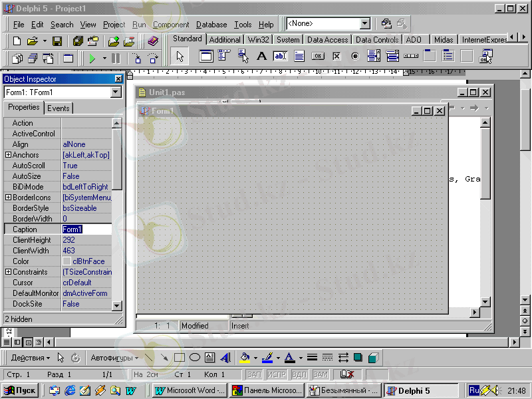
Task: Open the Help contents book icon
Action: 154,41
